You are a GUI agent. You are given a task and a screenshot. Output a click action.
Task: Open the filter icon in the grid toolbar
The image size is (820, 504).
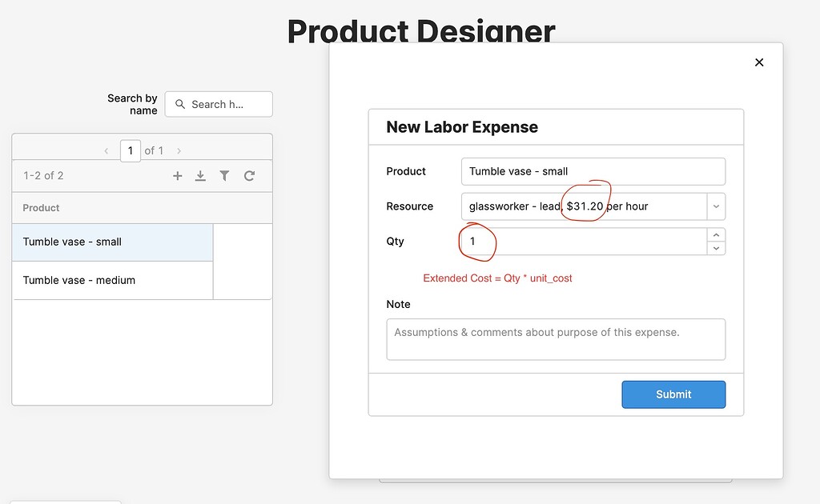pyautogui.click(x=224, y=175)
